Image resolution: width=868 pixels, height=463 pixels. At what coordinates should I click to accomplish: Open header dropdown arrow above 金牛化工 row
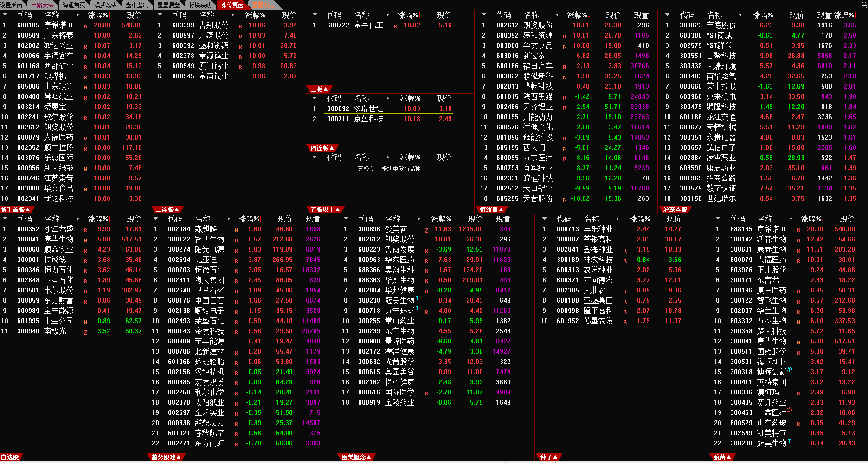pyautogui.click(x=315, y=15)
